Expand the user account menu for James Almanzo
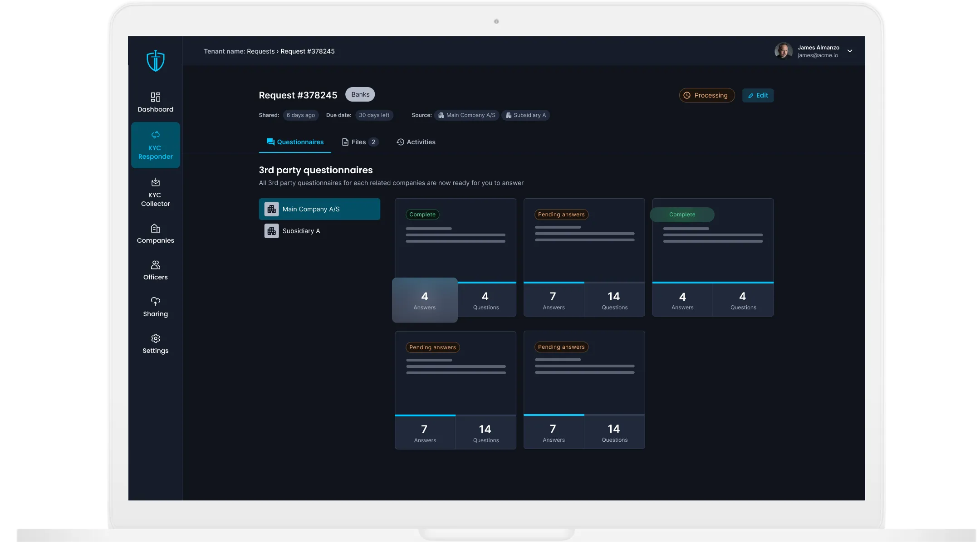 click(x=849, y=51)
